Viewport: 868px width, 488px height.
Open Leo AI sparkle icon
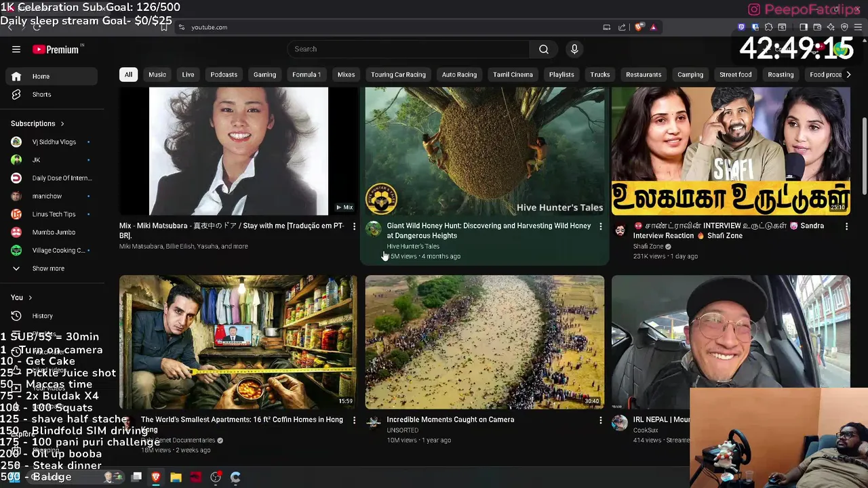pyautogui.click(x=831, y=27)
